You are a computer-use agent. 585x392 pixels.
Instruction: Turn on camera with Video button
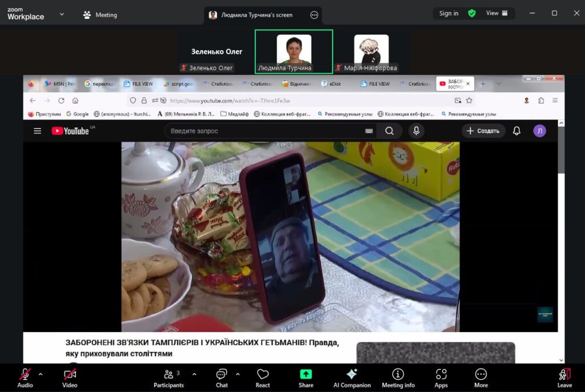[70, 375]
